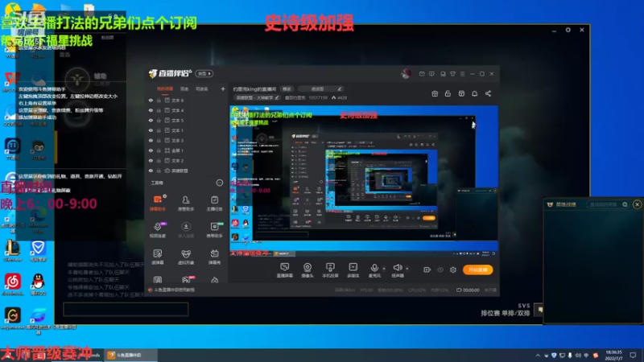644x362 pixels.
Task: Open the streaming app taskbar button
Action: [x=131, y=355]
